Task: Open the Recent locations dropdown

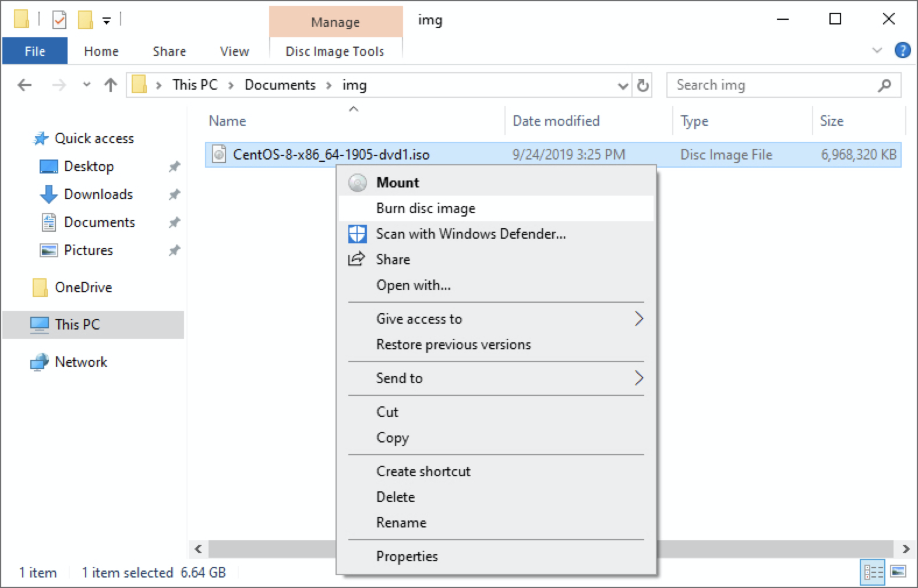Action: [x=87, y=85]
